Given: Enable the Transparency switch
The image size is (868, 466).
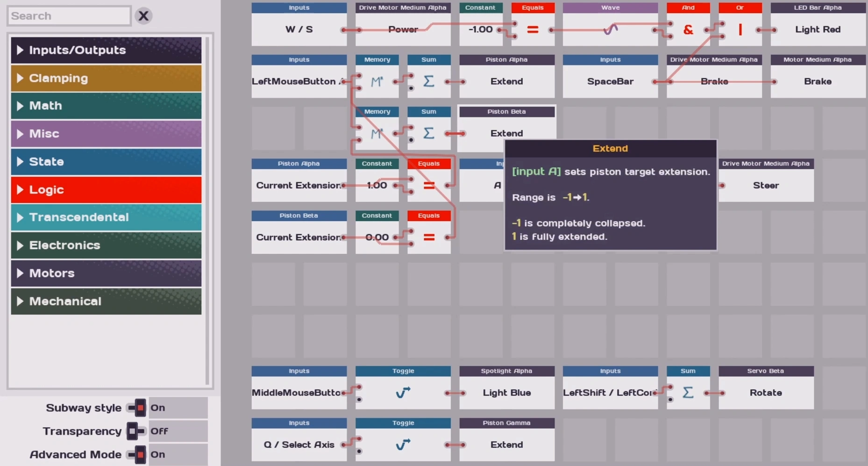Looking at the screenshot, I should click(x=135, y=431).
